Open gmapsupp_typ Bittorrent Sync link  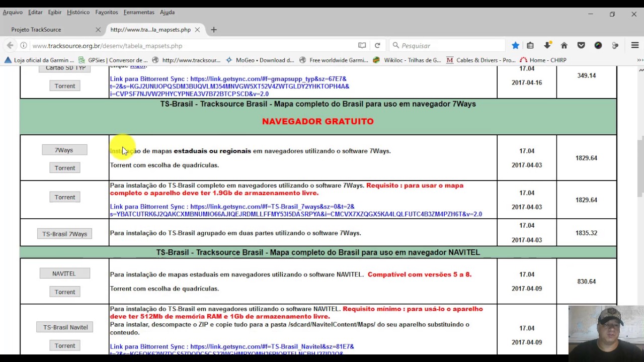pyautogui.click(x=229, y=86)
